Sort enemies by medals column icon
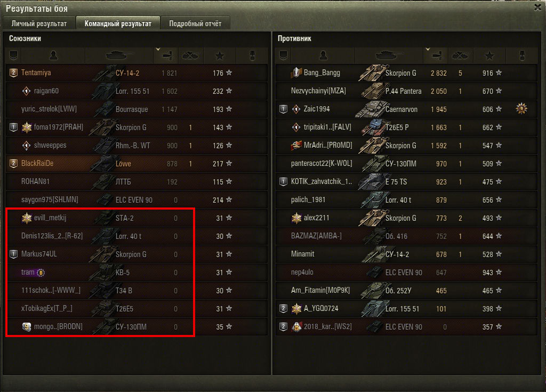546x392 pixels. [521, 55]
